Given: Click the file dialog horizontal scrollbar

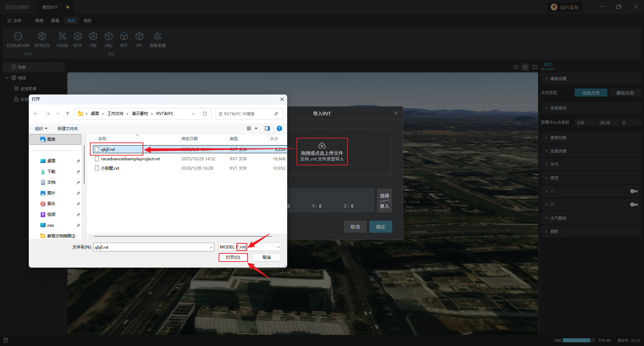Looking at the screenshot, I should tap(182, 236).
